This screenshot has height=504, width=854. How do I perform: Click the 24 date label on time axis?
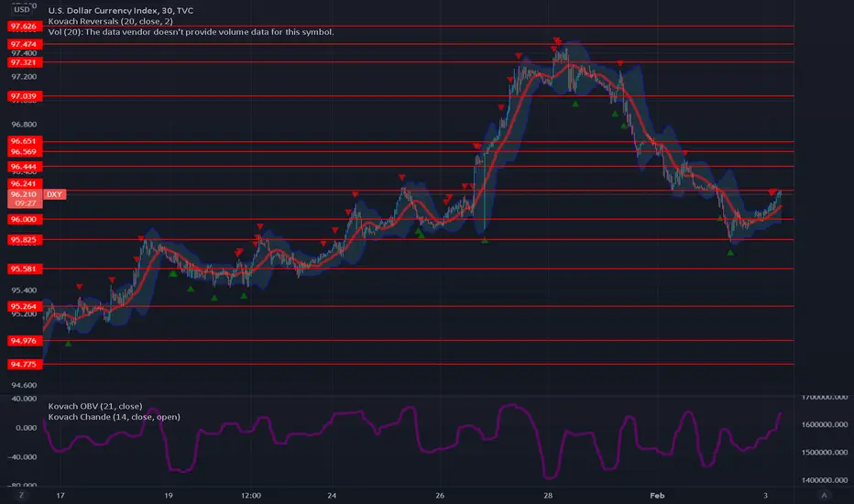coord(332,495)
